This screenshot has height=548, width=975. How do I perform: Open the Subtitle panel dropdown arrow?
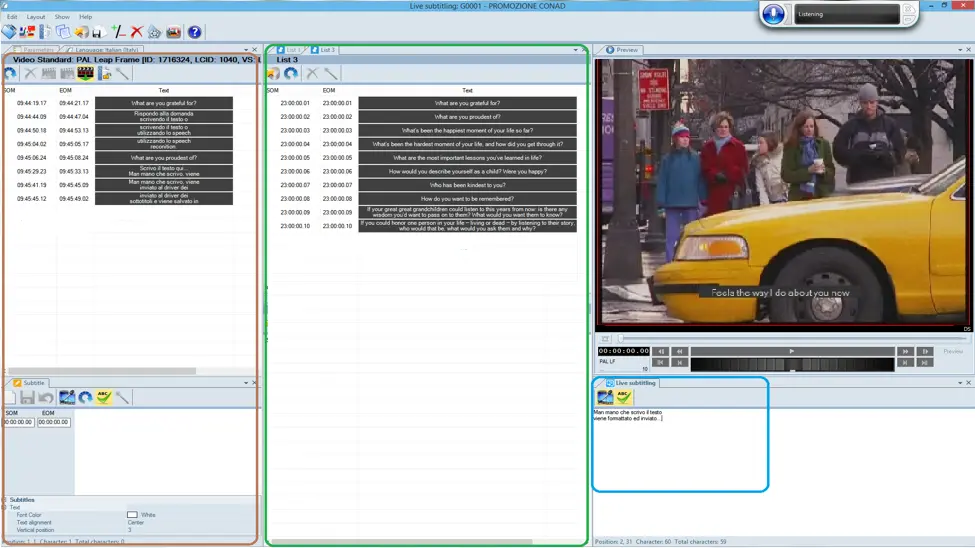pyautogui.click(x=245, y=383)
